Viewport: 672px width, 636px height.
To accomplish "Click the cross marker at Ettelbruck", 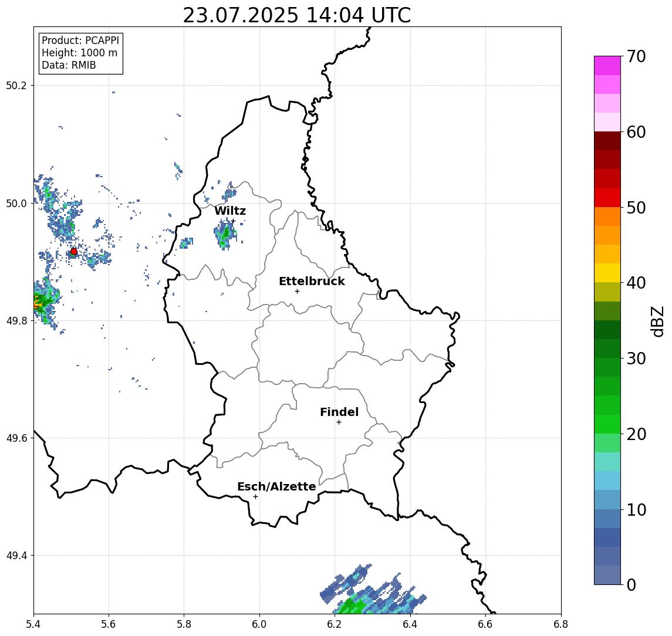I will coord(297,292).
